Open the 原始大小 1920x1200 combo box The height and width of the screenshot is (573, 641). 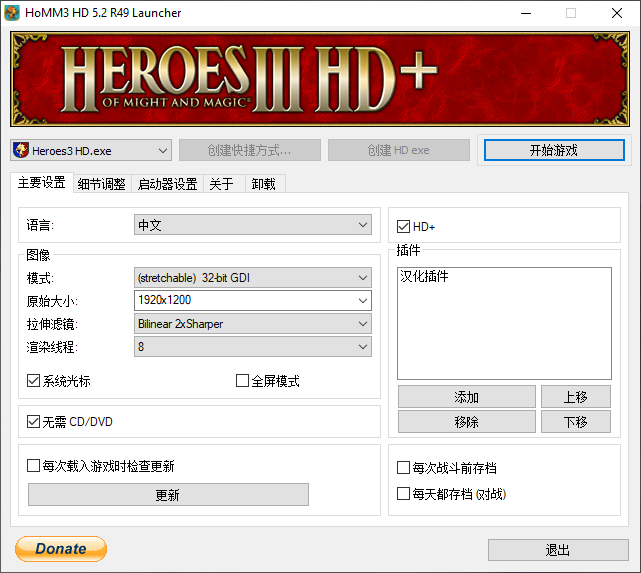pyautogui.click(x=363, y=301)
